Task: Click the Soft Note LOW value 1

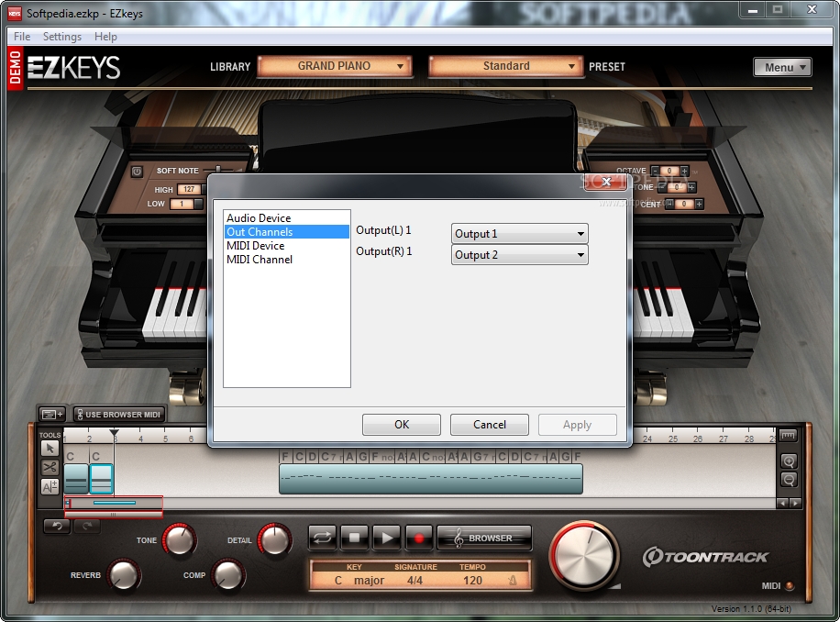Action: tap(182, 204)
